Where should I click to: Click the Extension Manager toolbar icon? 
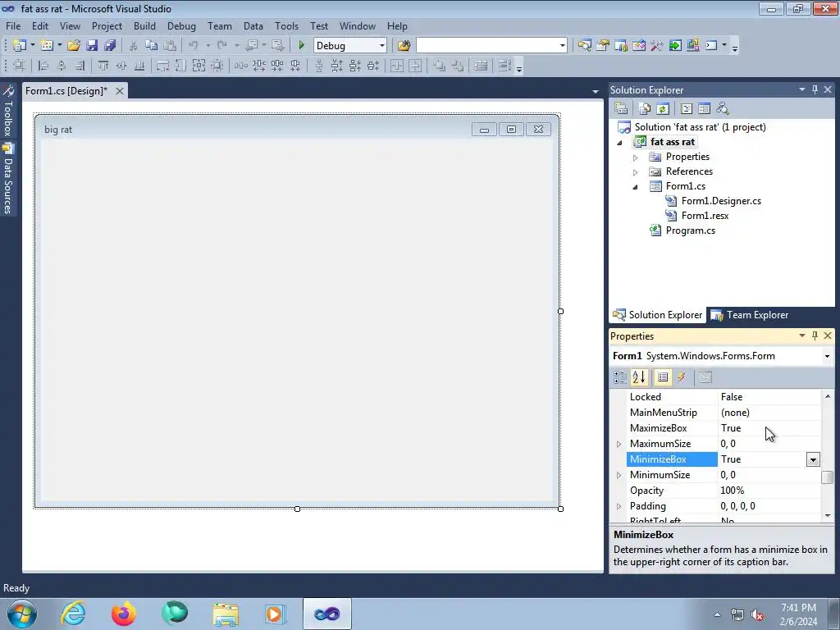pyautogui.click(x=693, y=46)
